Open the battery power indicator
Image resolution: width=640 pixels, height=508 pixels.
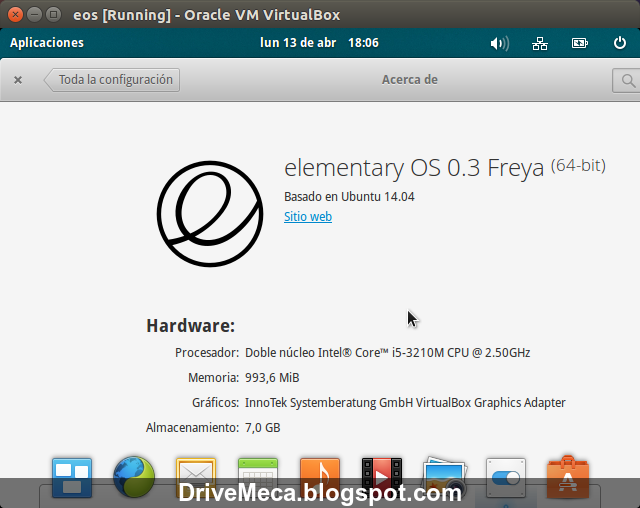(x=580, y=43)
